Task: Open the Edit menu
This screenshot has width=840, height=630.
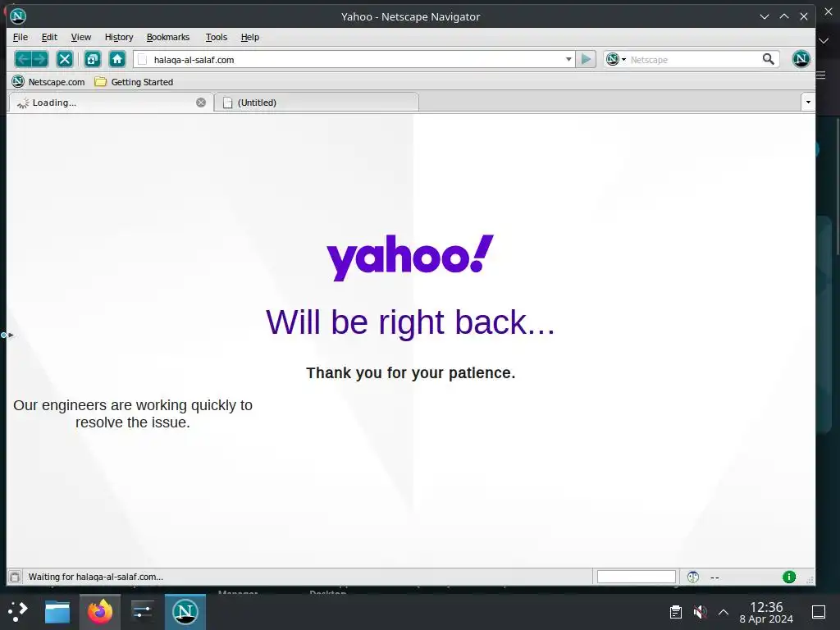Action: (x=49, y=37)
